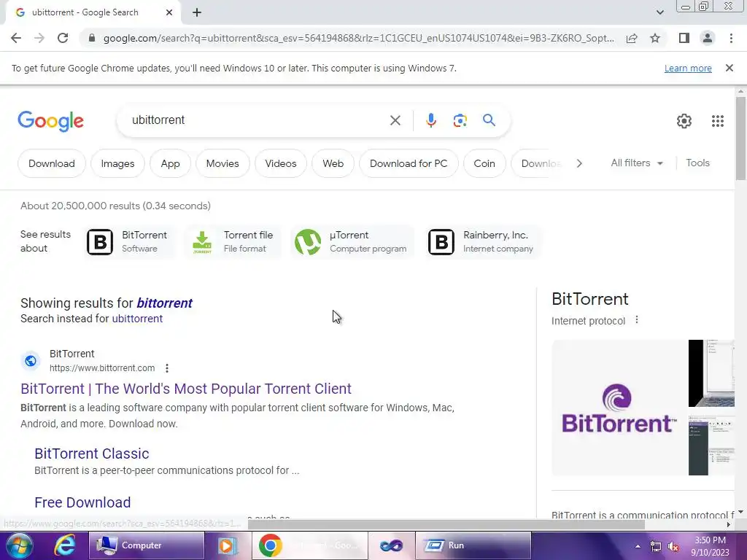Image resolution: width=747 pixels, height=560 pixels.
Task: Bookmark this page with the star icon
Action: [x=655, y=38]
